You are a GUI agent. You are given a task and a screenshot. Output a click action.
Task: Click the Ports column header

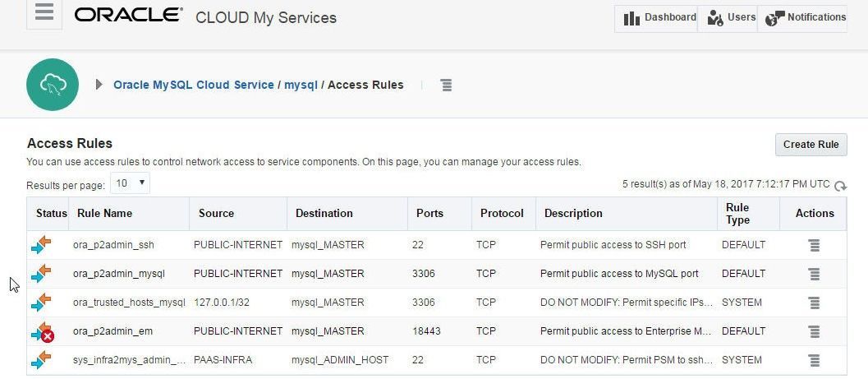tap(430, 213)
